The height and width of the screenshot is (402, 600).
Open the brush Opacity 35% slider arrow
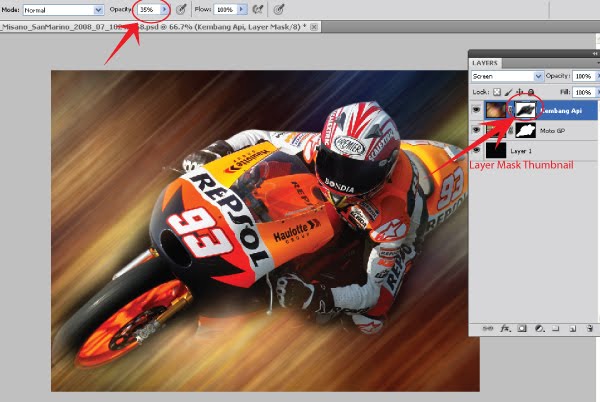click(165, 9)
